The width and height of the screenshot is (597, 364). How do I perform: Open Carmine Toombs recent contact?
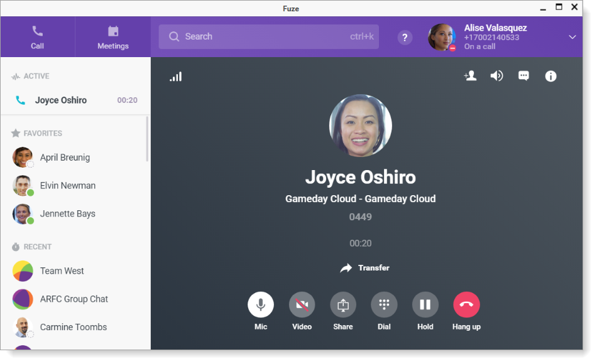[75, 327]
